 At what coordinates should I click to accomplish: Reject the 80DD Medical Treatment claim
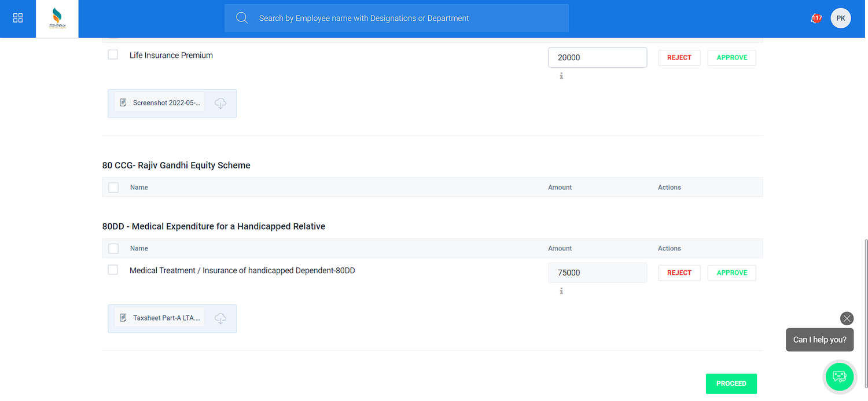tap(679, 273)
